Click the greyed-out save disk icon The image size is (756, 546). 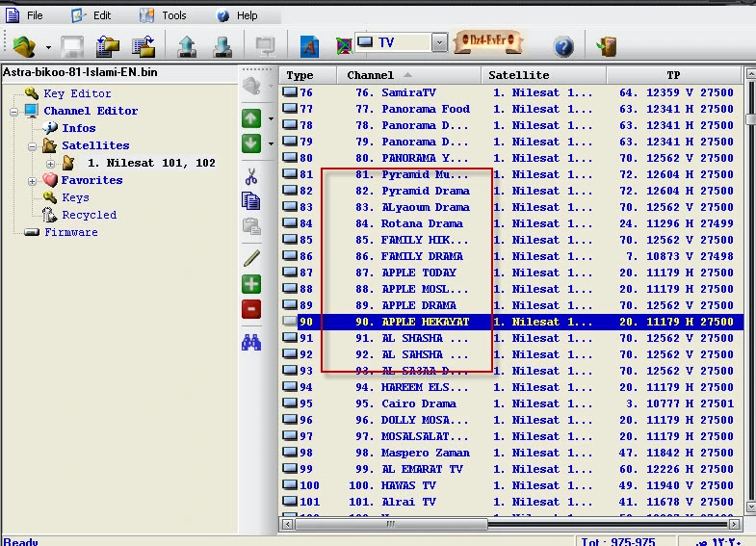point(72,47)
